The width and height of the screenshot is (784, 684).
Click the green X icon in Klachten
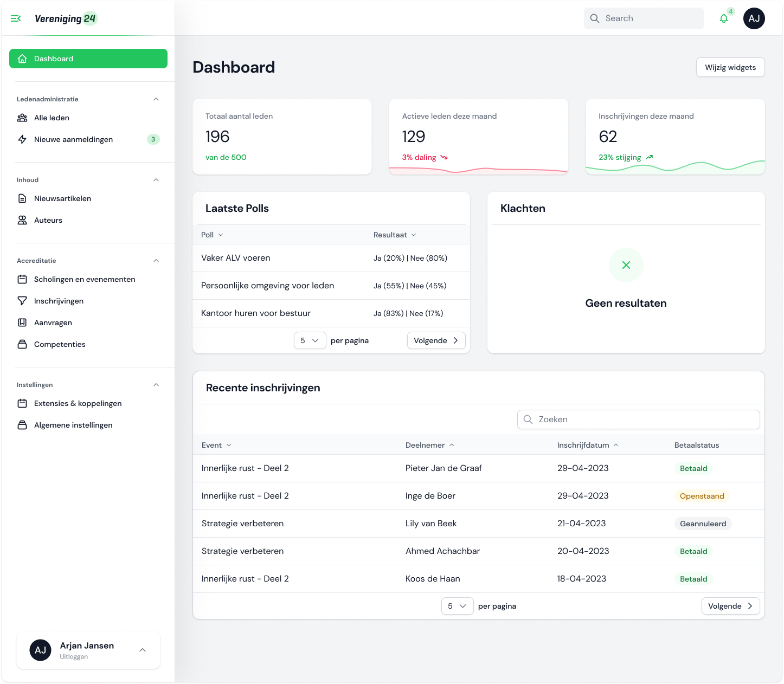coord(626,265)
